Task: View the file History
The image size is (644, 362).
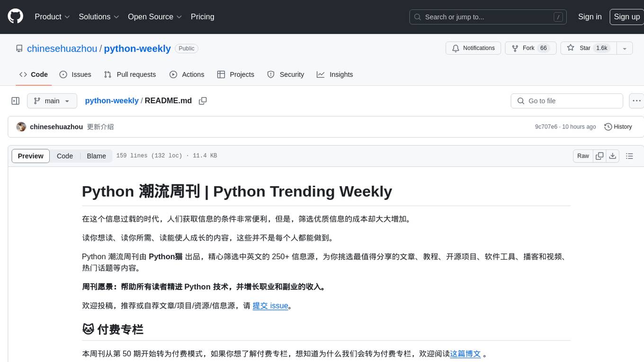Action: click(x=618, y=127)
